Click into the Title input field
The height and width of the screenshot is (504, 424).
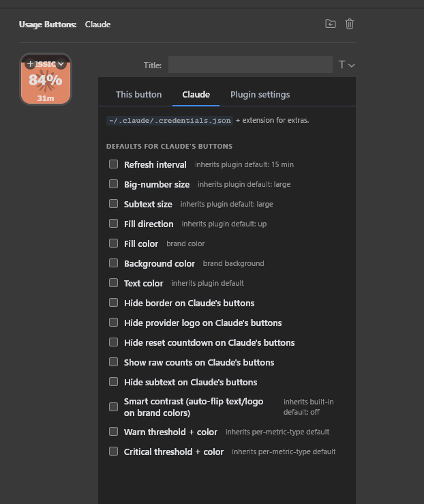250,64
